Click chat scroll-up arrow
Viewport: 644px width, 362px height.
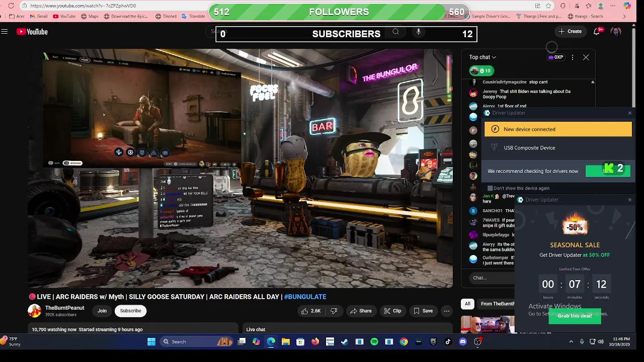(592, 82)
